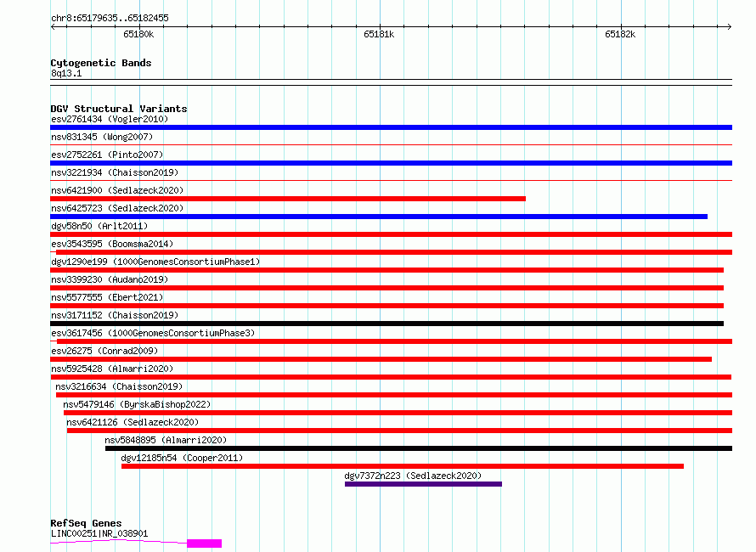Select dgv1290e199 (1000GenomesConsortiumPhase1) label
Image resolution: width=756 pixels, height=552 pixels.
(x=155, y=262)
